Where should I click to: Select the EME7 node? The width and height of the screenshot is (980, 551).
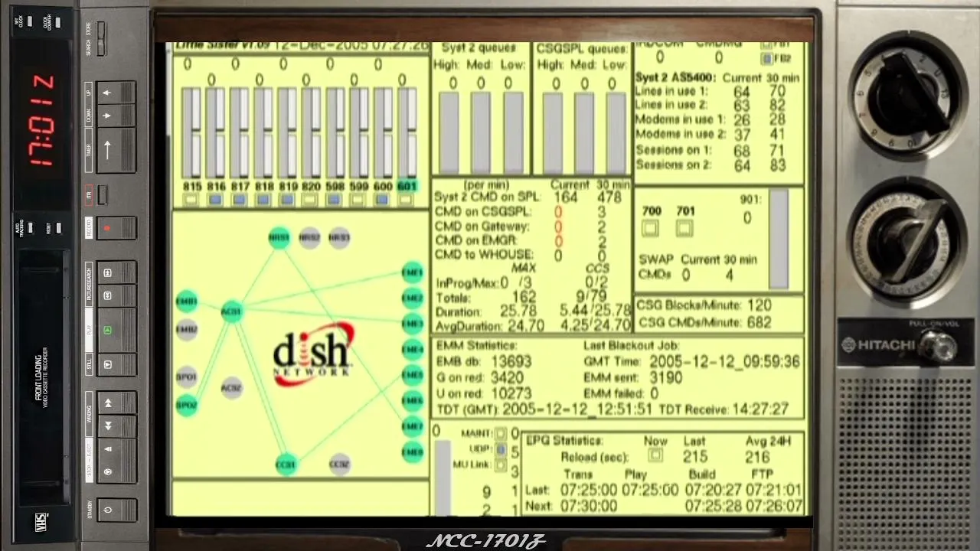[x=413, y=426]
